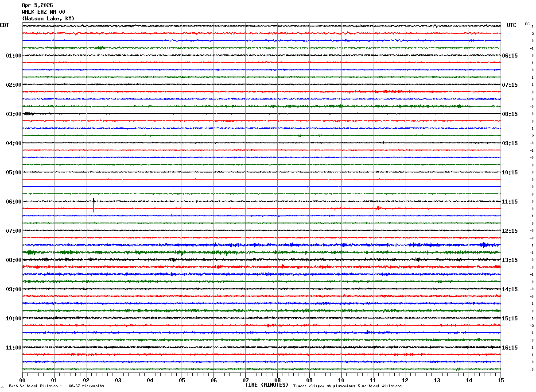
Task: Click minute tick 00 on bottom axis
Action: (x=22, y=380)
